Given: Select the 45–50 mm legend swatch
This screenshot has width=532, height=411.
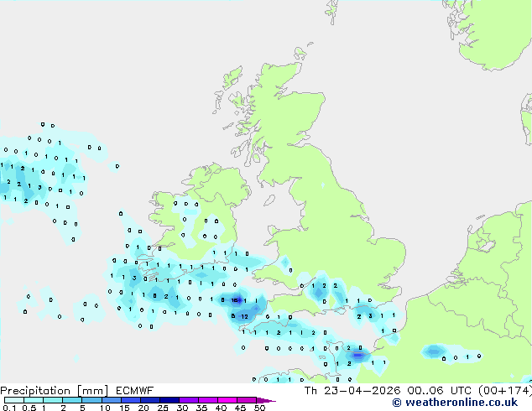Looking at the screenshot, I should point(247,400).
